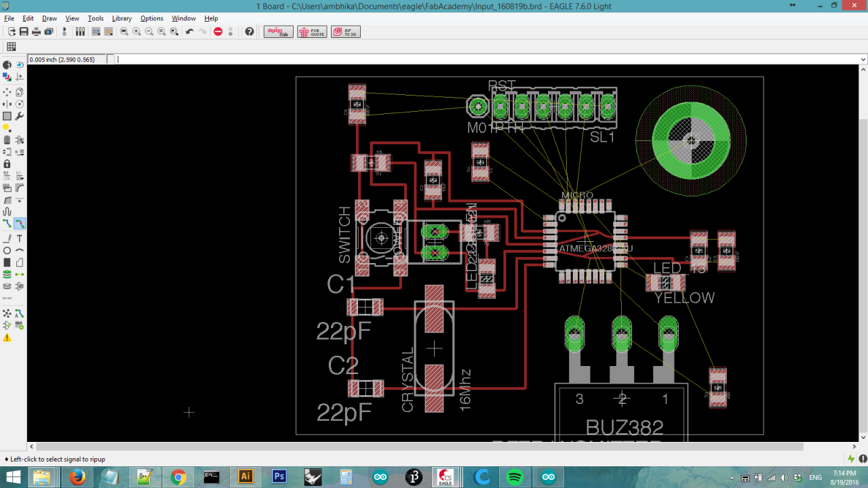Select the Ripup tool

tap(20, 223)
